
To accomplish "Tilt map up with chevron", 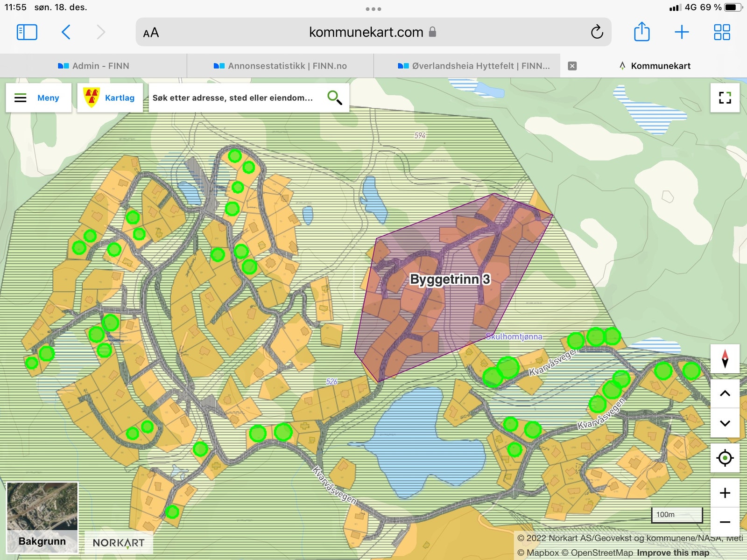I will pos(725,393).
